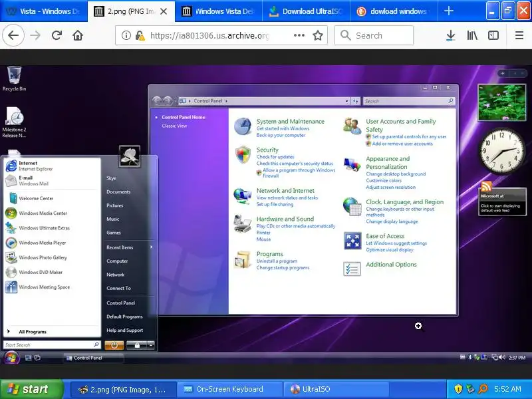Open the Firefox home page
The image size is (532, 399).
coord(78,35)
